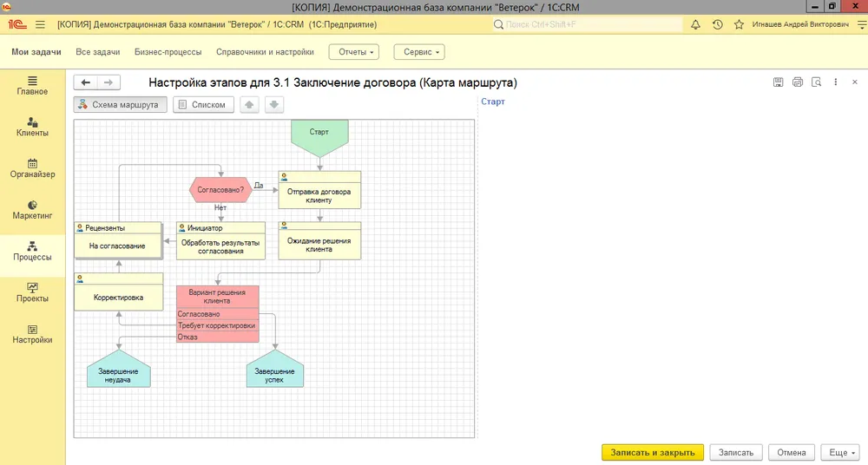The height and width of the screenshot is (465, 868).
Task: Expand the Еще dropdown button
Action: point(841,452)
